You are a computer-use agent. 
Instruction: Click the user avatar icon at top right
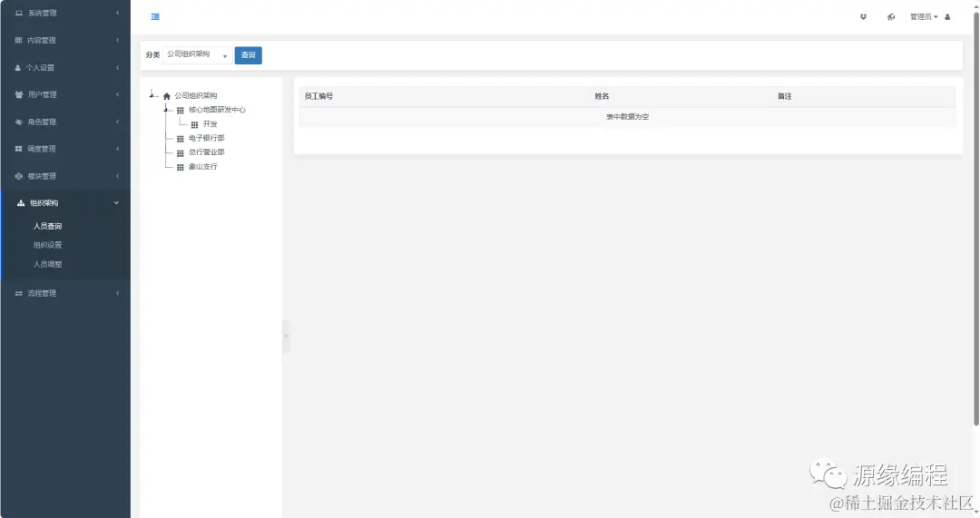[x=947, y=17]
